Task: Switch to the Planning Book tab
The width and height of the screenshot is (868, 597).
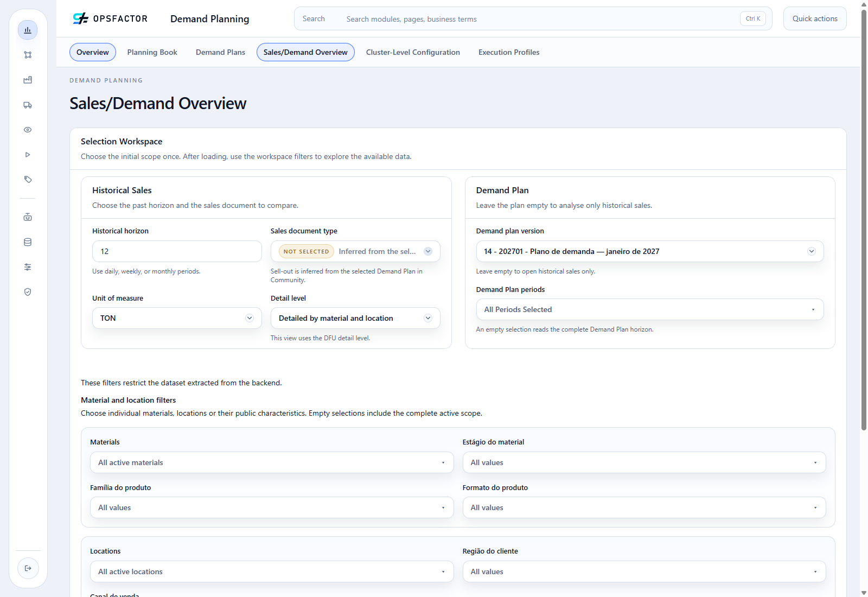Action: (x=152, y=52)
